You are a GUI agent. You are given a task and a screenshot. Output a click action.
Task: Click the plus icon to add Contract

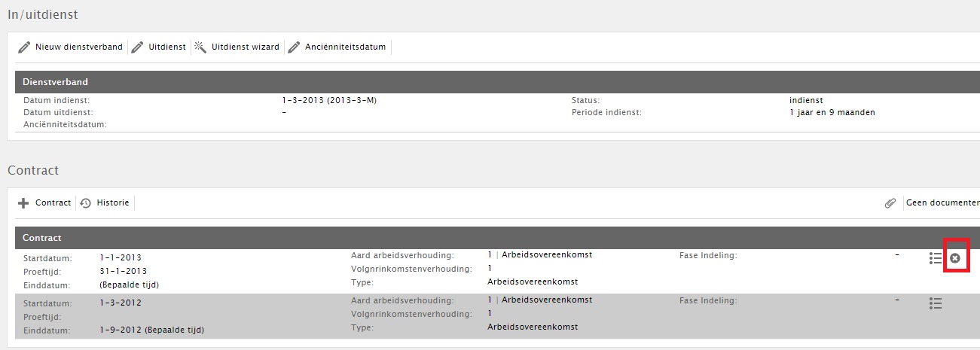23,203
